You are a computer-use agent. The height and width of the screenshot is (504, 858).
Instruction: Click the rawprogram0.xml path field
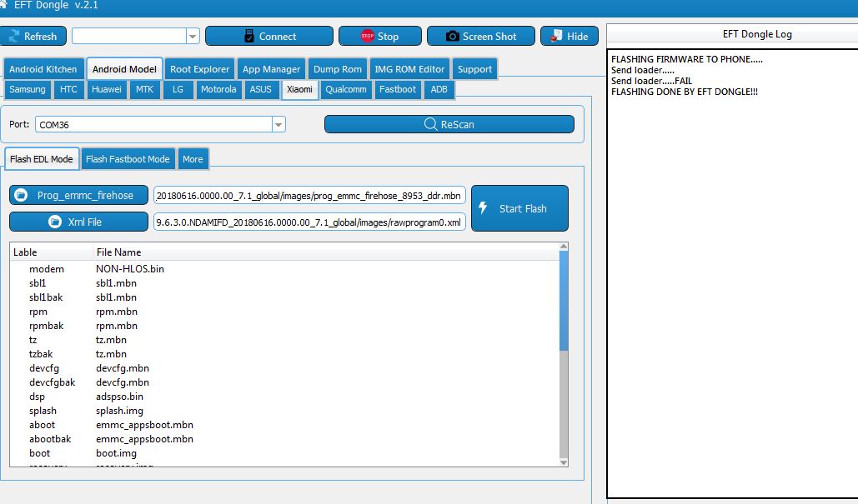[309, 222]
